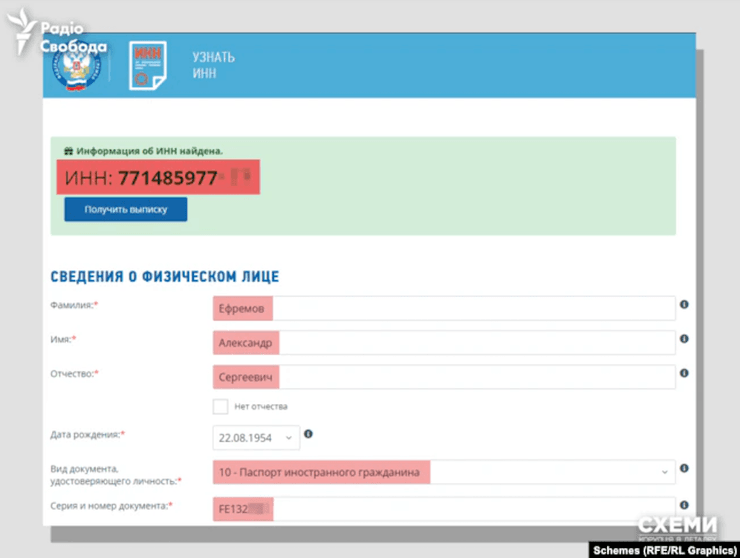Click the document series and number field

[443, 509]
